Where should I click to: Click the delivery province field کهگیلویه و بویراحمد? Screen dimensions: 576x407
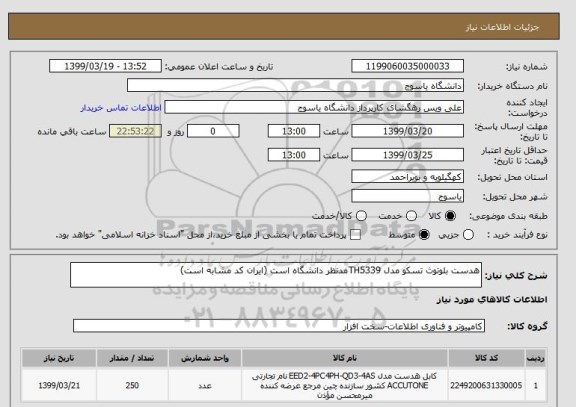coord(407,177)
